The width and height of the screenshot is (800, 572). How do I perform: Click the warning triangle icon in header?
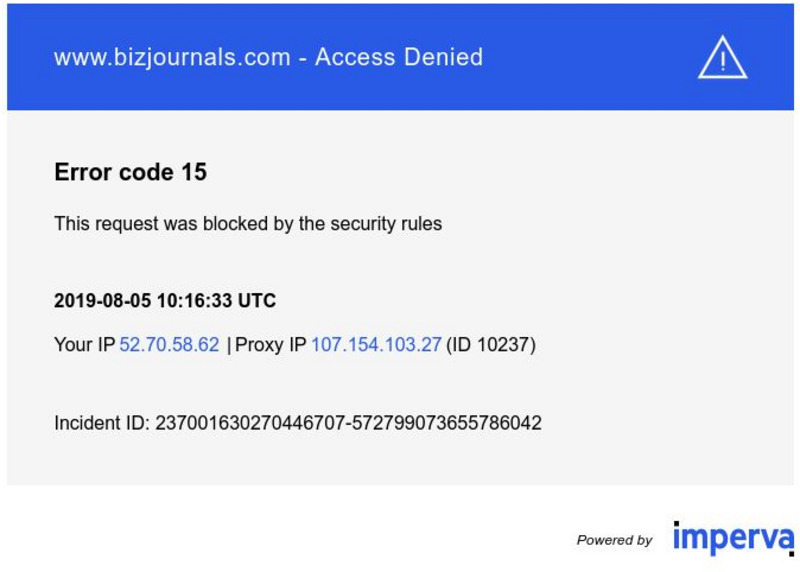click(722, 58)
